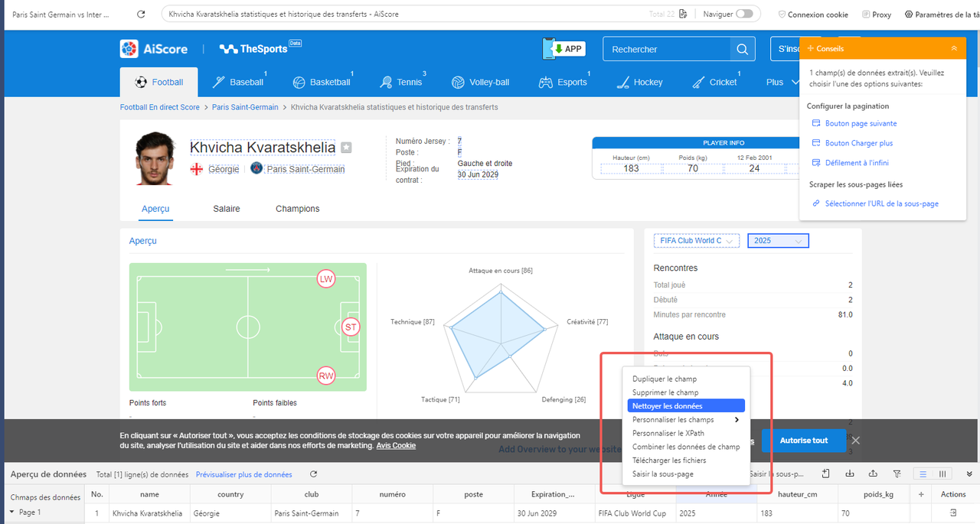Open Connexion cookie settings
This screenshot has height=524, width=980.
(813, 15)
